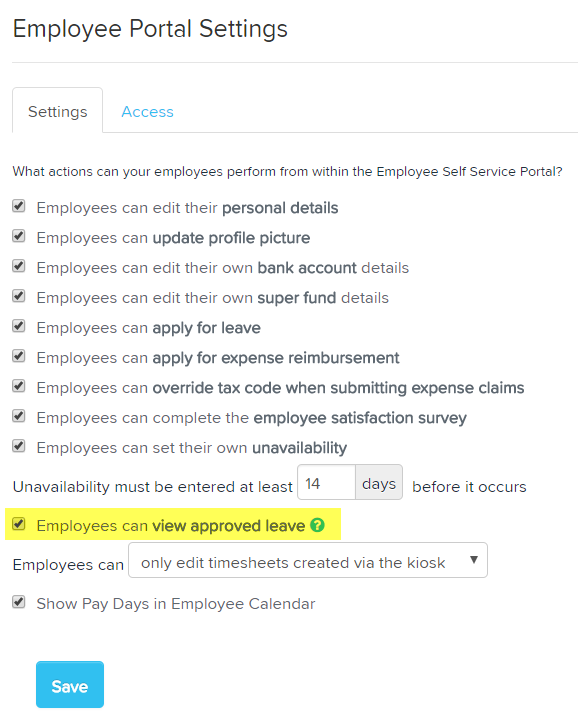
Task: Open the timesheet editing permissions dropdown
Action: tap(308, 560)
